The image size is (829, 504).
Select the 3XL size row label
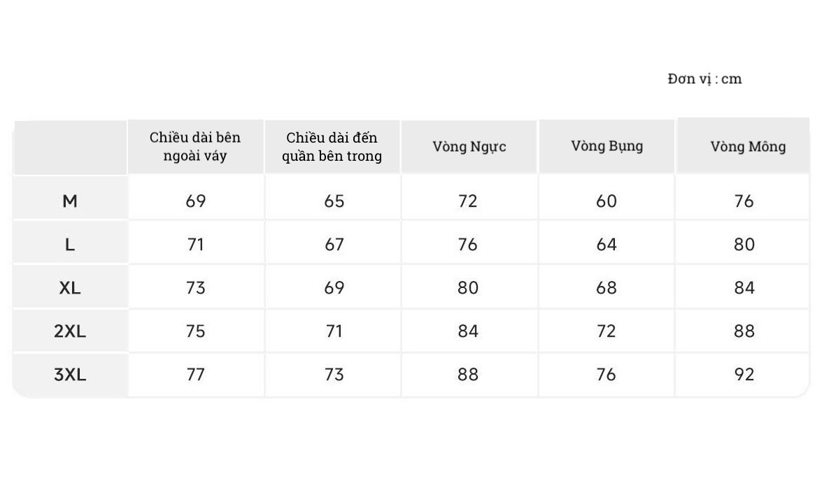70,375
